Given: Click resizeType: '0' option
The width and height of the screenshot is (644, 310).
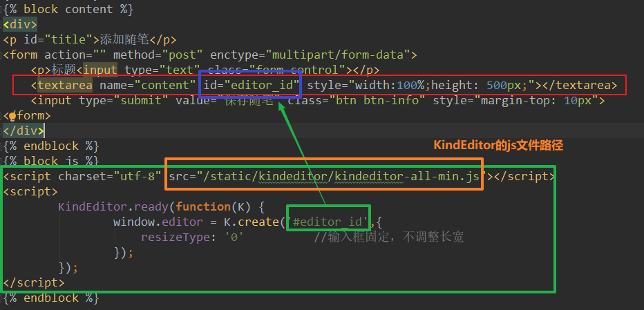Looking at the screenshot, I should [193, 238].
